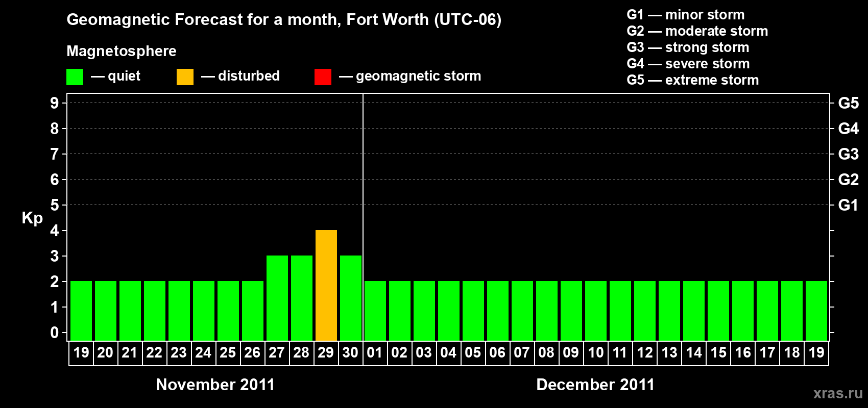Click the Kp value 9 on axis
The height and width of the screenshot is (408, 868).
click(55, 103)
